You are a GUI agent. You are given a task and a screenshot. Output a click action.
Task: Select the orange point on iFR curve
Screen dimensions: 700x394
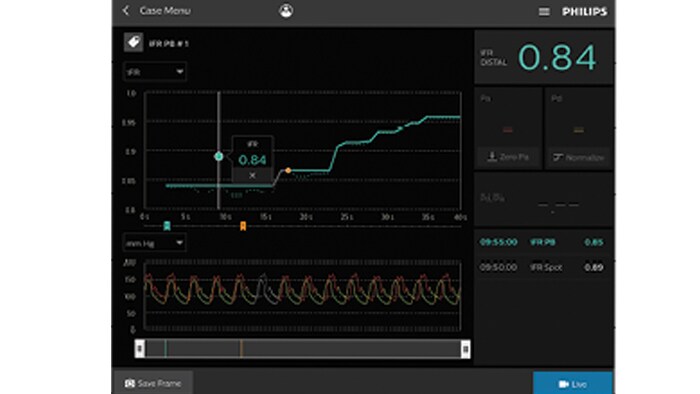click(x=288, y=170)
